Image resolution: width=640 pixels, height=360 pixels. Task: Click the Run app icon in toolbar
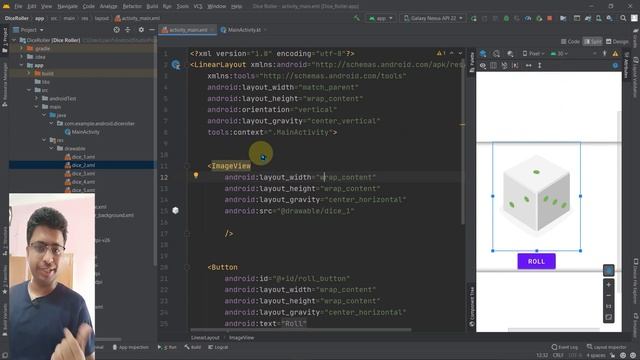coord(474,18)
